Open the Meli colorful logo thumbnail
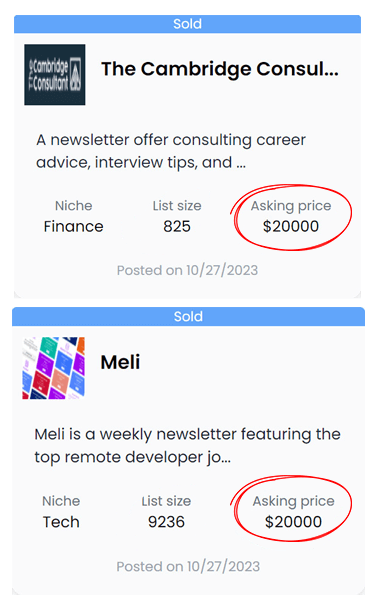This screenshot has width=379, height=611. coord(53,368)
